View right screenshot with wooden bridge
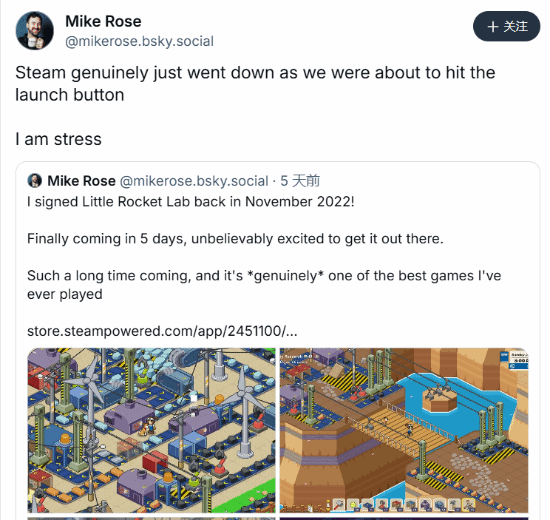The width and height of the screenshot is (550, 520). tap(404, 430)
